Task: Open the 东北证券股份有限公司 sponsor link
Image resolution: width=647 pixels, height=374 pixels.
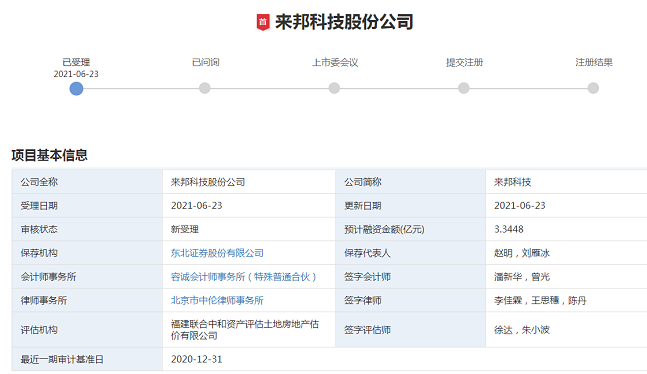Action: point(217,253)
